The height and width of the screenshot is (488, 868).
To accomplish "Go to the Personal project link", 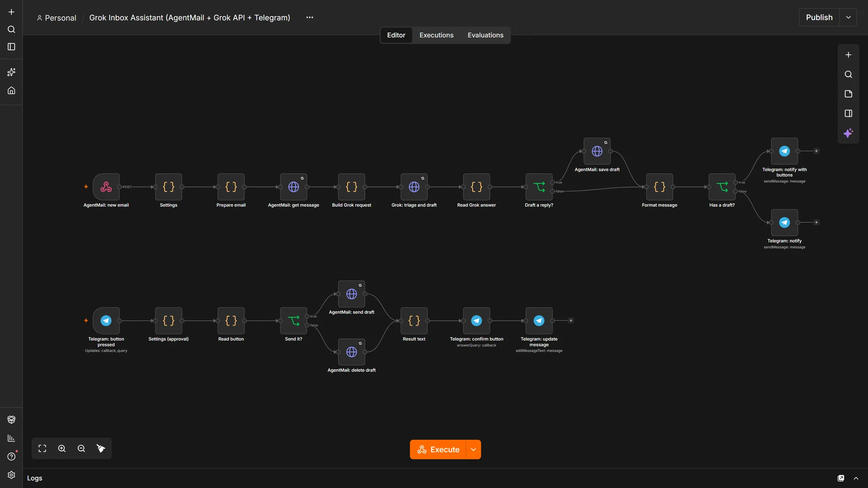I will (x=56, y=18).
